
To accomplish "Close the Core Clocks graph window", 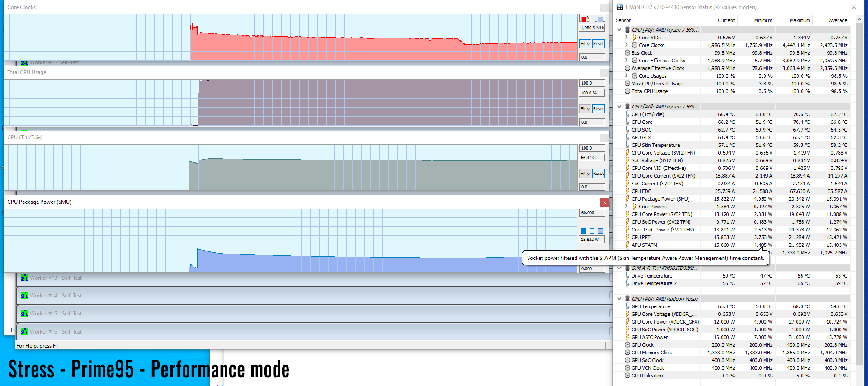I will click(x=604, y=8).
